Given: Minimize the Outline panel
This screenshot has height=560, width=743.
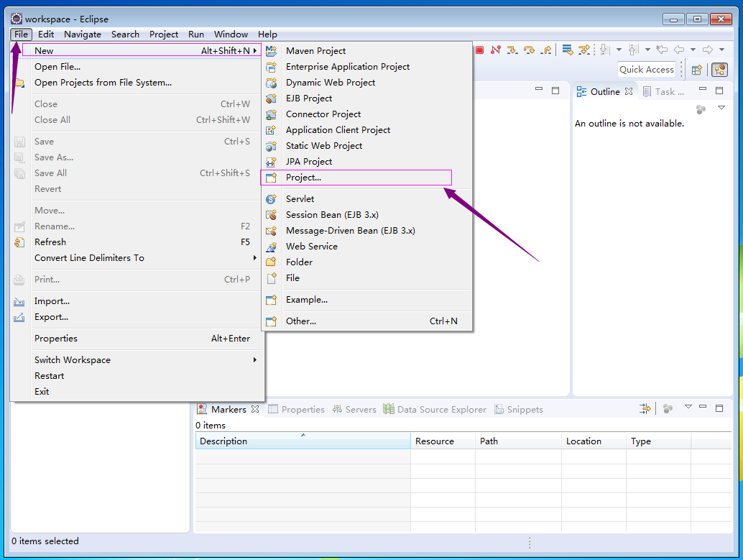Looking at the screenshot, I should (702, 88).
